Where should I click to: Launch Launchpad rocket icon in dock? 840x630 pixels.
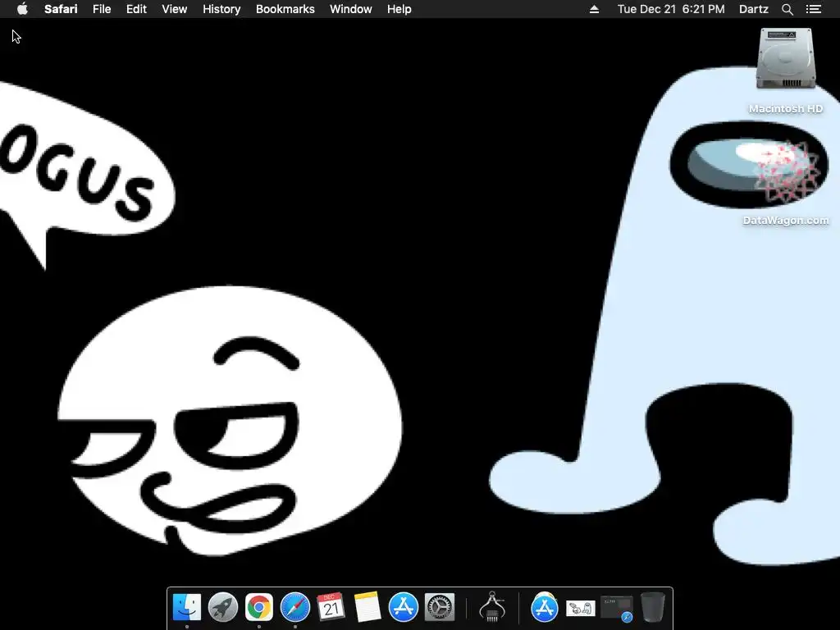223,607
